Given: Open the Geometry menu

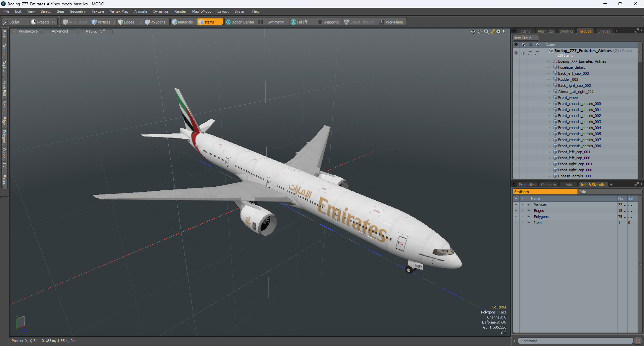Looking at the screenshot, I should point(77,11).
